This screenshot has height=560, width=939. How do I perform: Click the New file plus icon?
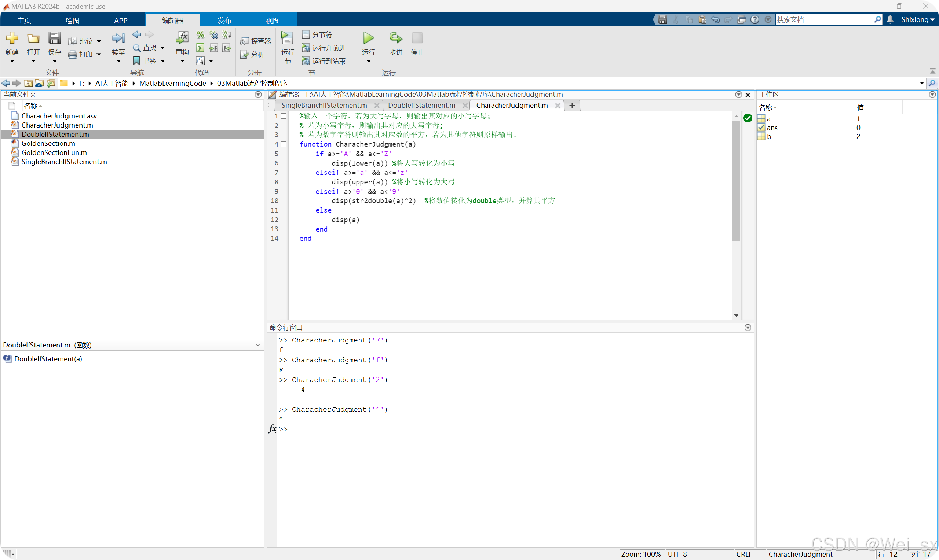click(12, 38)
